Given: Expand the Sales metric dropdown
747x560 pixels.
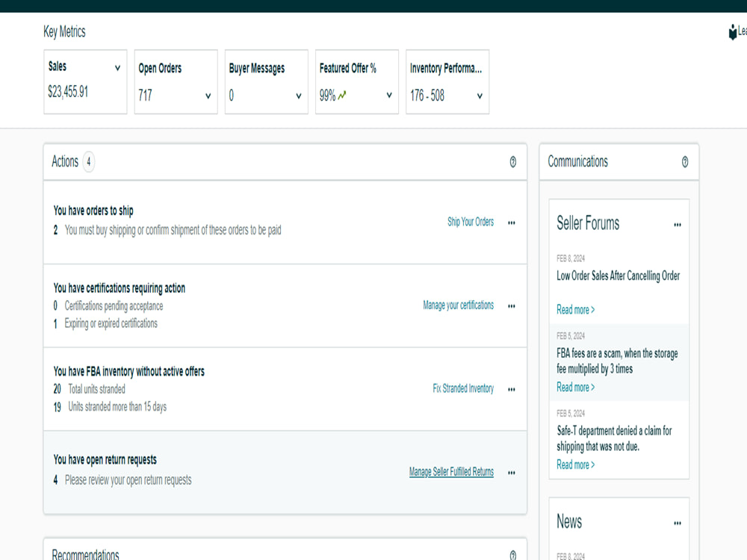Looking at the screenshot, I should point(117,66).
